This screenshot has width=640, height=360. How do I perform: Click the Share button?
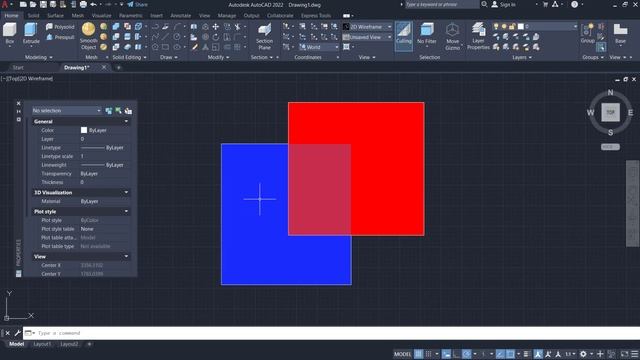coord(138,4)
